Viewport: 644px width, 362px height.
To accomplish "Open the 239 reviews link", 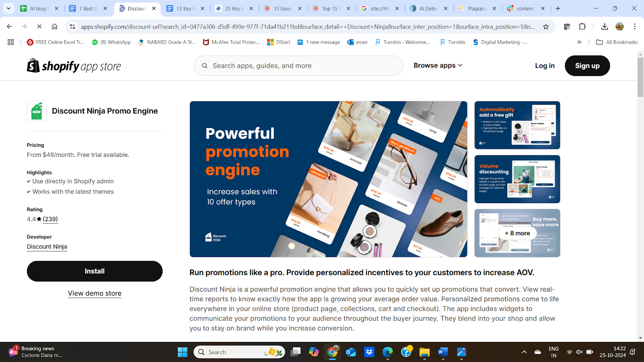I will click(50, 219).
